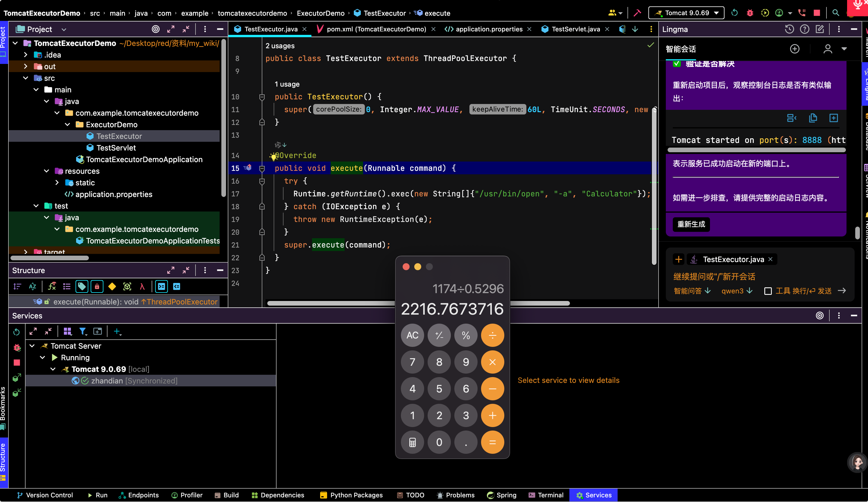Image resolution: width=868 pixels, height=502 pixels.
Task: Click the AC button on Calculator
Action: (412, 335)
